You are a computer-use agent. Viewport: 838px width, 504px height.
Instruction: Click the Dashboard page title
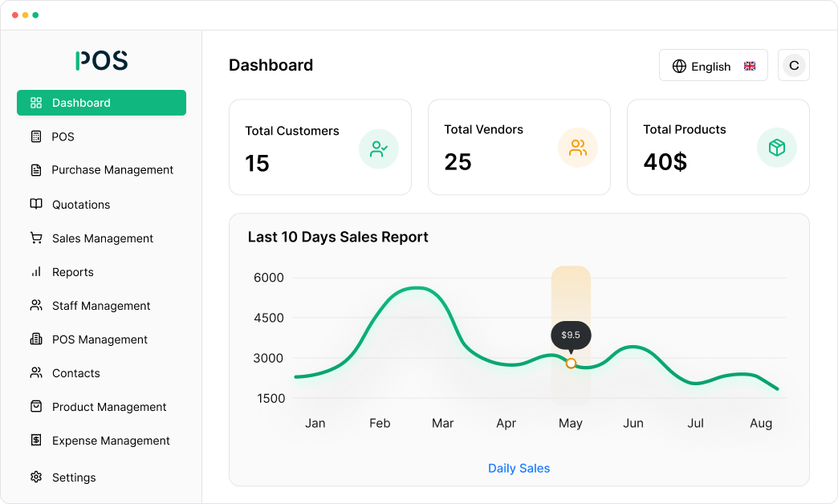pyautogui.click(x=271, y=65)
